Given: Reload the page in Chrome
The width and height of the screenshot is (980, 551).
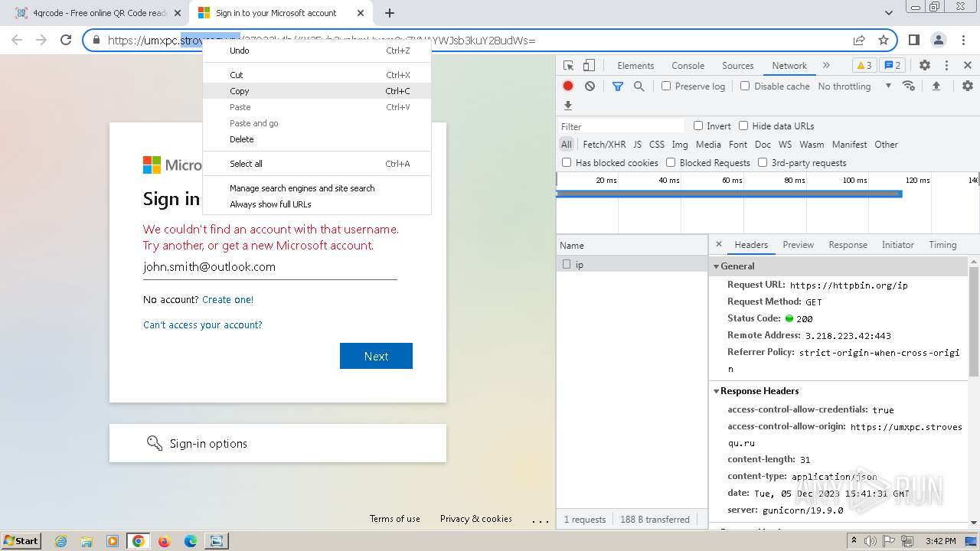Looking at the screenshot, I should click(x=66, y=41).
